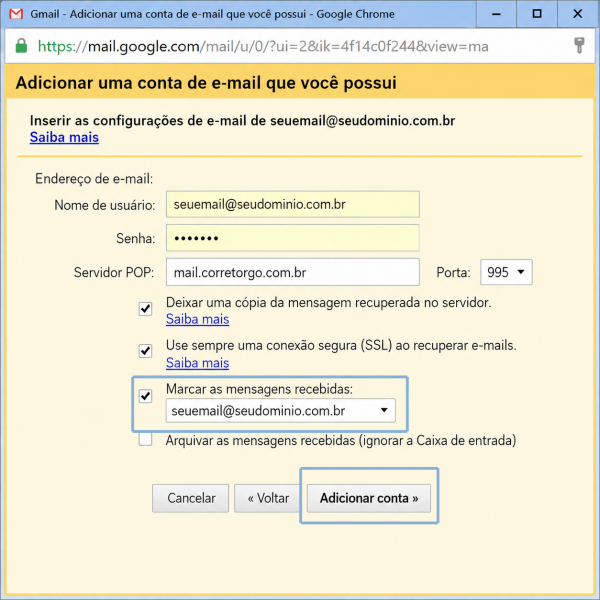
Task: Click the window title text in title bar
Action: (212, 14)
